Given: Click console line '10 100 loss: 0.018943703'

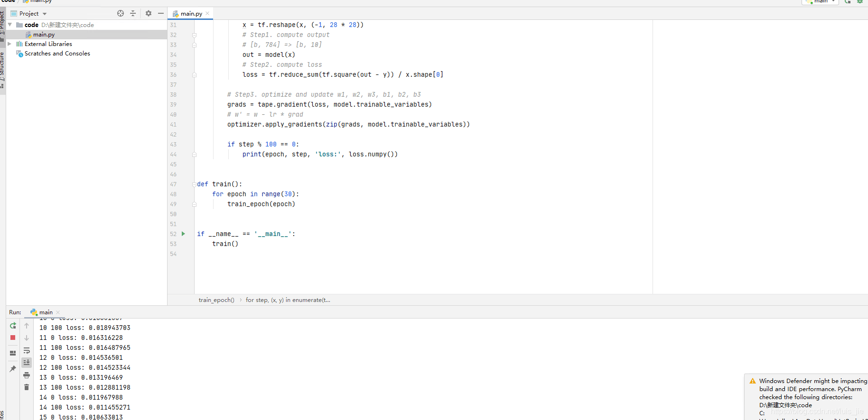Looking at the screenshot, I should click(x=84, y=328).
